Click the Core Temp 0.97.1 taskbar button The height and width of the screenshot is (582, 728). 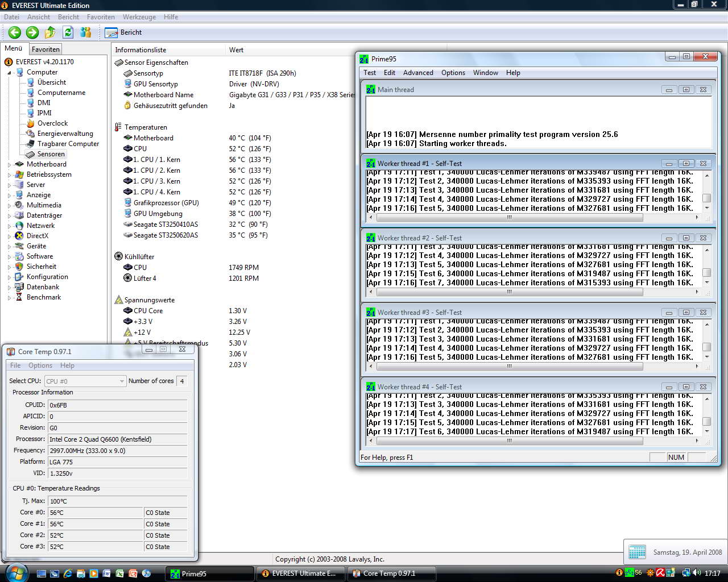(x=390, y=573)
